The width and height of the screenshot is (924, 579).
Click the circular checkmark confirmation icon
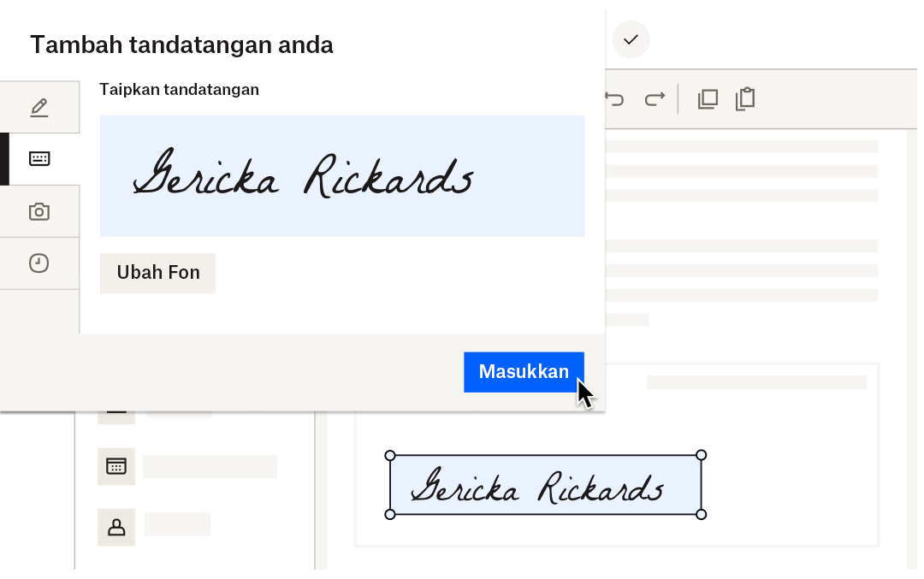coord(631,39)
